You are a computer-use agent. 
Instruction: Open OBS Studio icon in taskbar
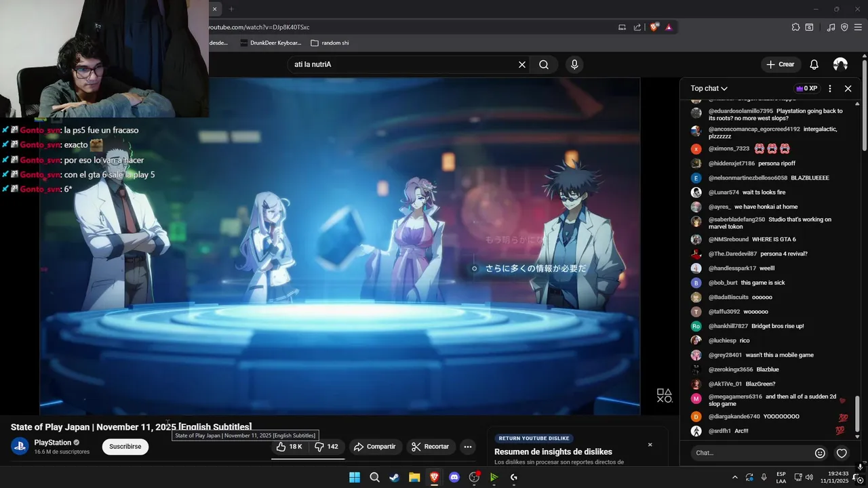click(474, 477)
